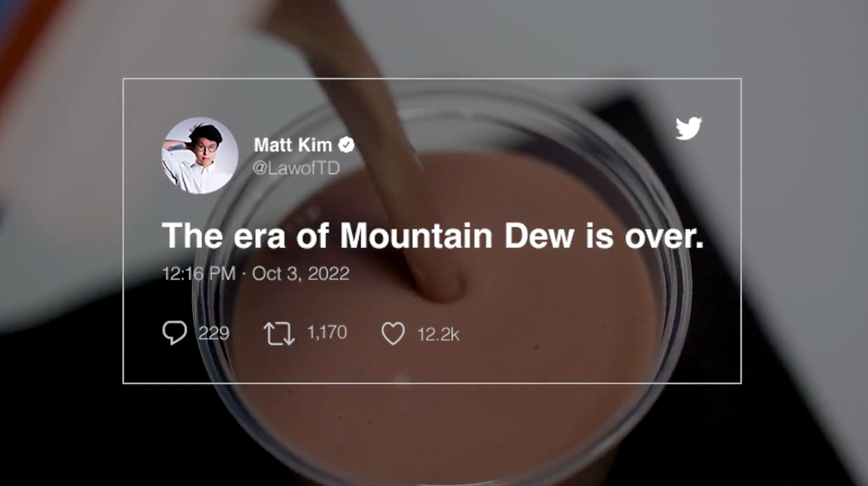This screenshot has height=486, width=868.
Task: Hit the retweet arrows icon
Action: tap(279, 333)
